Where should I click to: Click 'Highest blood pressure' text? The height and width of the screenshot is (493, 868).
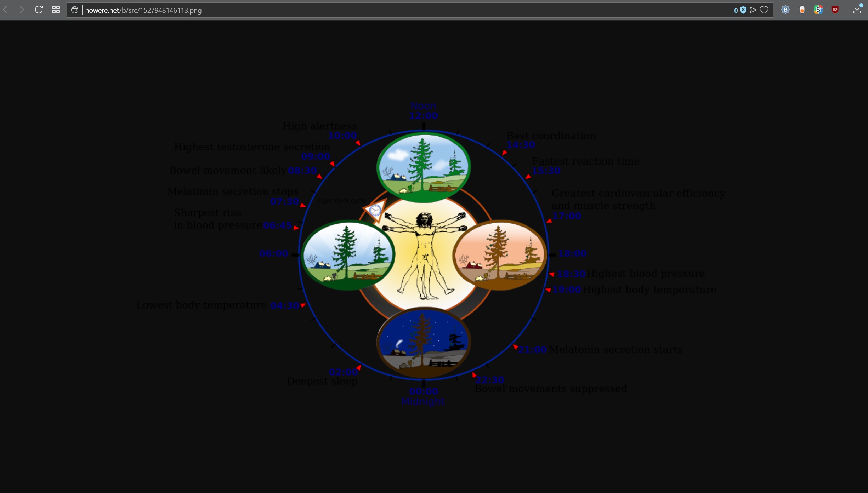click(x=646, y=274)
